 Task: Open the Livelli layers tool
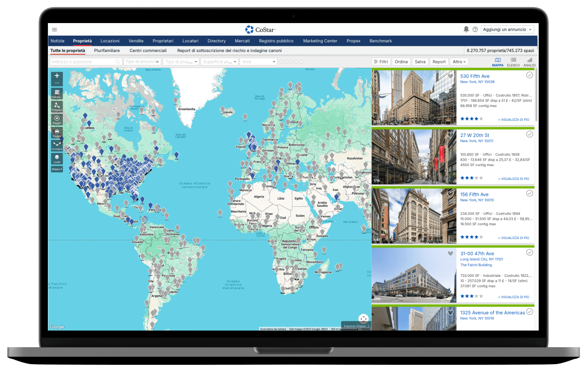tap(57, 158)
